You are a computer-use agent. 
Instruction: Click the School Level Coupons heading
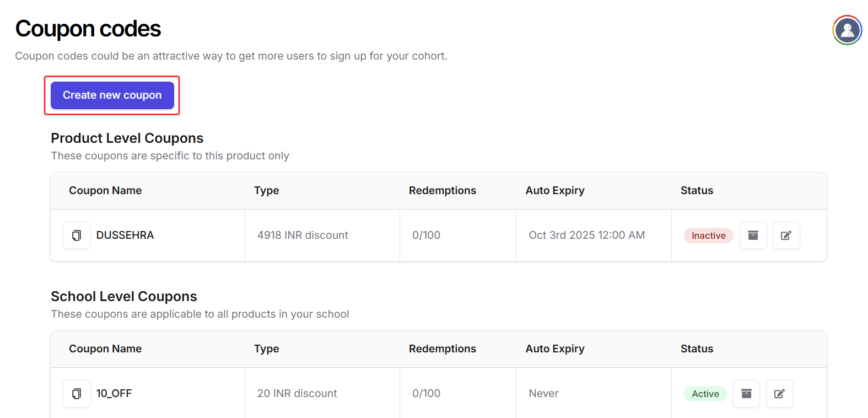[x=124, y=297]
